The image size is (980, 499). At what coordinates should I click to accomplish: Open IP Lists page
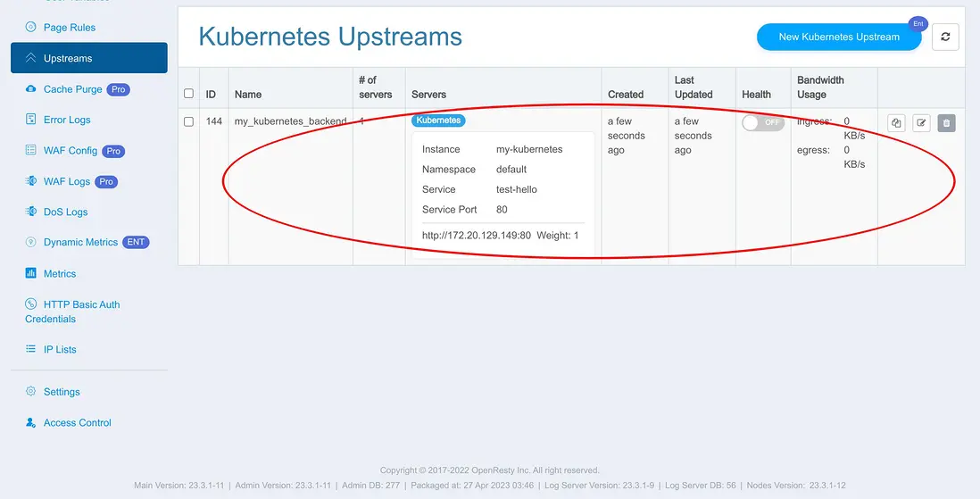60,350
